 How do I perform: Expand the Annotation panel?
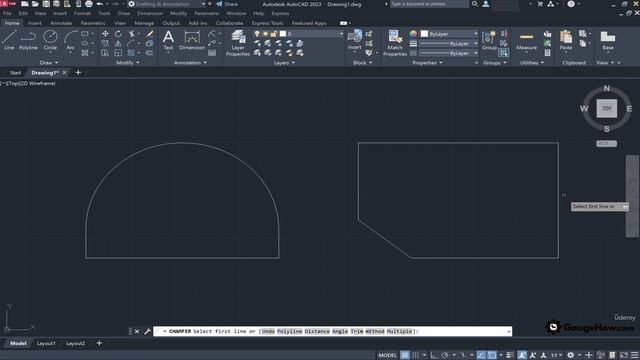pyautogui.click(x=190, y=63)
